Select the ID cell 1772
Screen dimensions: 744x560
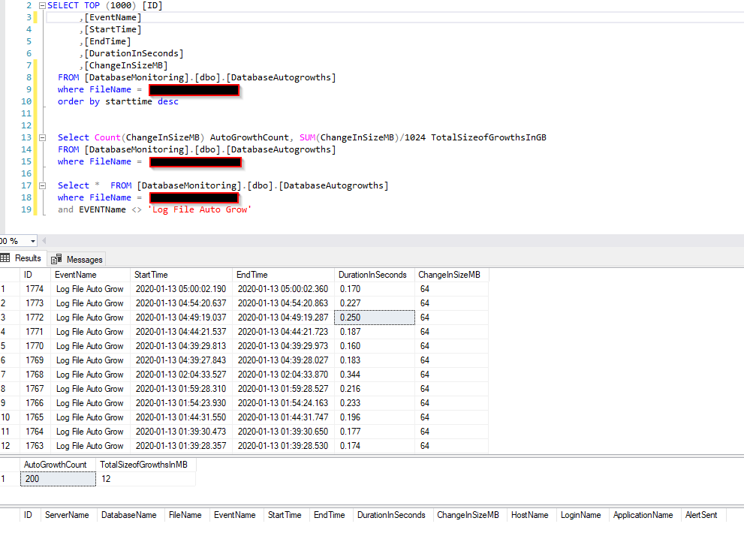35,318
